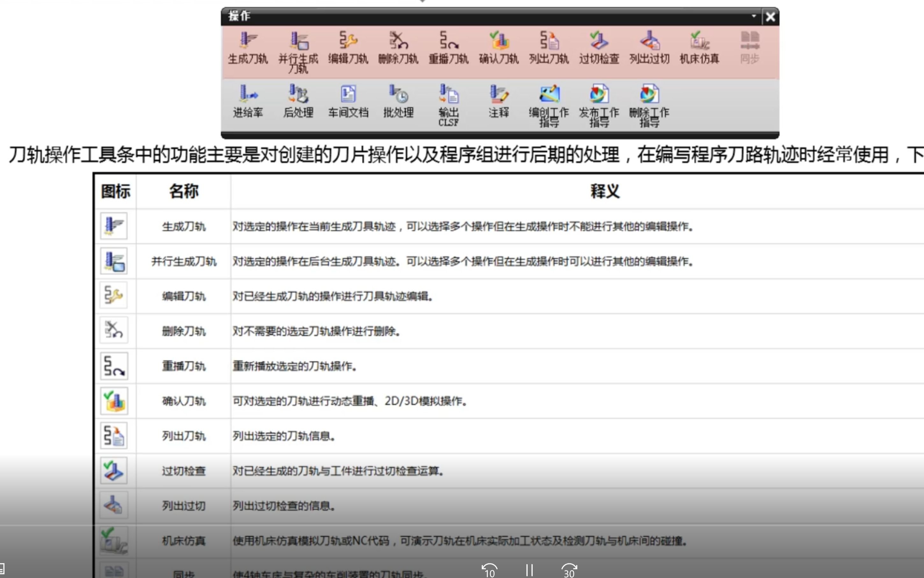
Task: Skip forward 30 seconds in video
Action: coord(569,570)
